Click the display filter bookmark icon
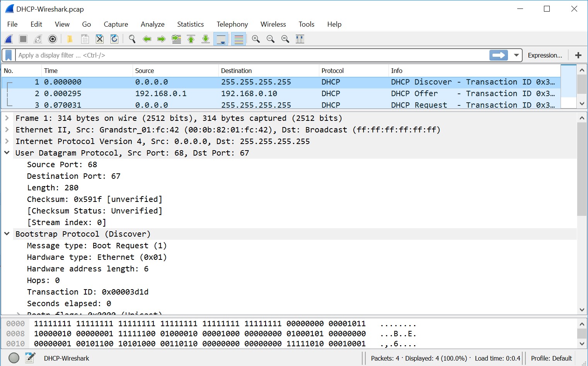This screenshot has width=588, height=366. pos(9,55)
